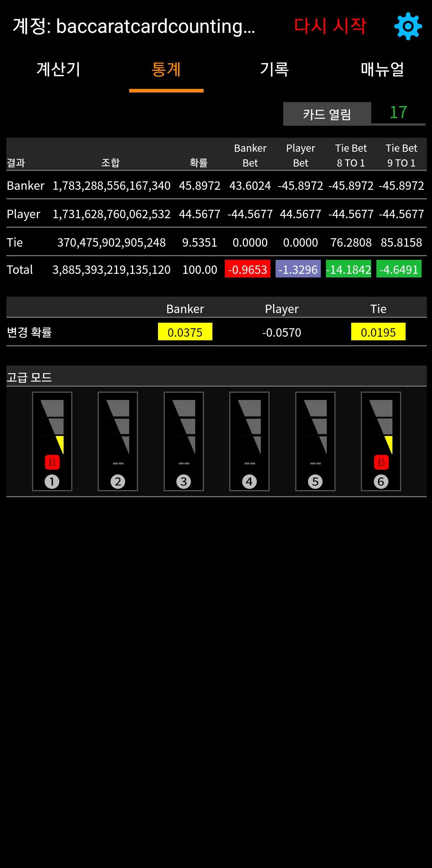Tap the 조합 column header
Image resolution: width=432 pixels, height=868 pixels.
[x=110, y=163]
